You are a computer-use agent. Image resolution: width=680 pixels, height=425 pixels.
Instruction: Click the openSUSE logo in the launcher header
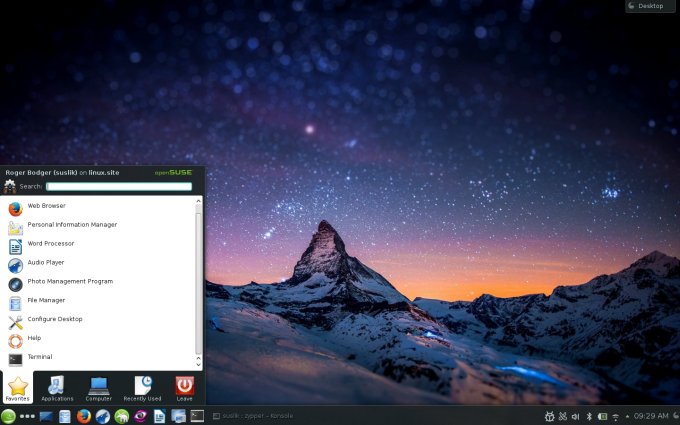[173, 173]
